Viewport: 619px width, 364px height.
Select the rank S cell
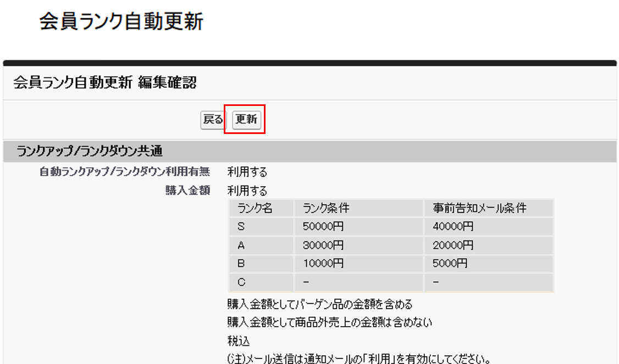click(x=241, y=226)
